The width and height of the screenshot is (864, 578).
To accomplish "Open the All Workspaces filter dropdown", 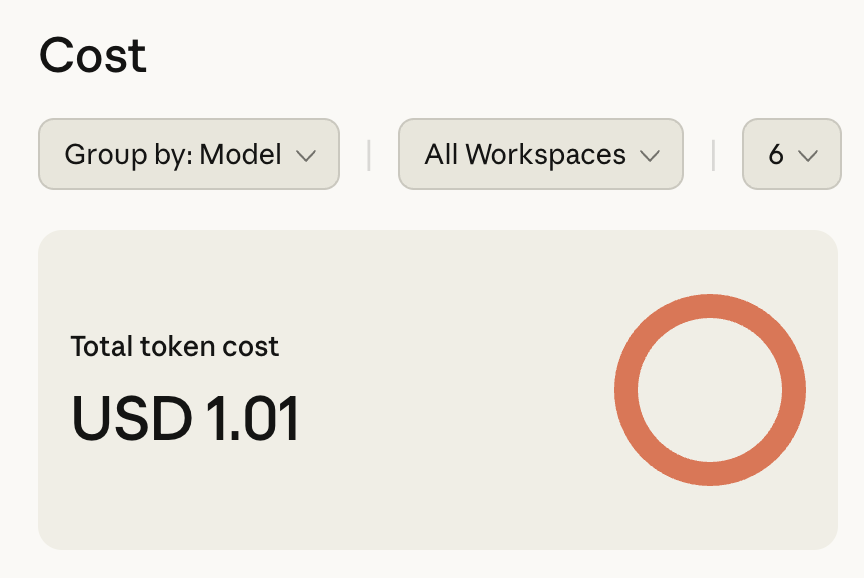I will pyautogui.click(x=540, y=155).
